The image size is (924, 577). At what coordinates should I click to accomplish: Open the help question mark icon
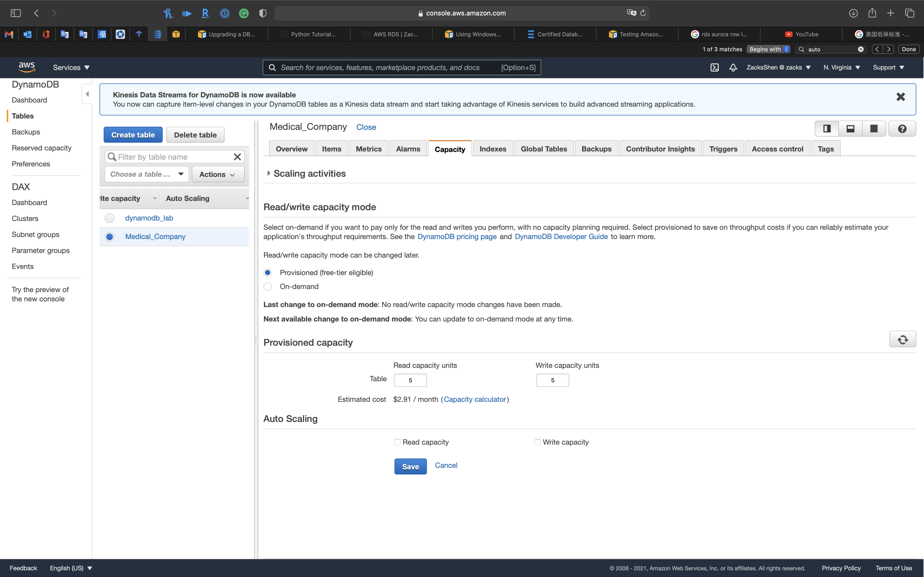902,129
